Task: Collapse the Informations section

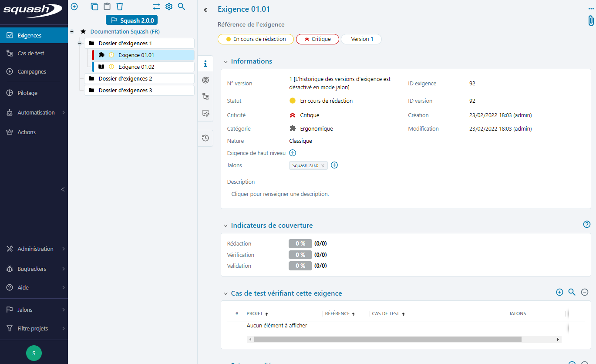Action: 226,62
